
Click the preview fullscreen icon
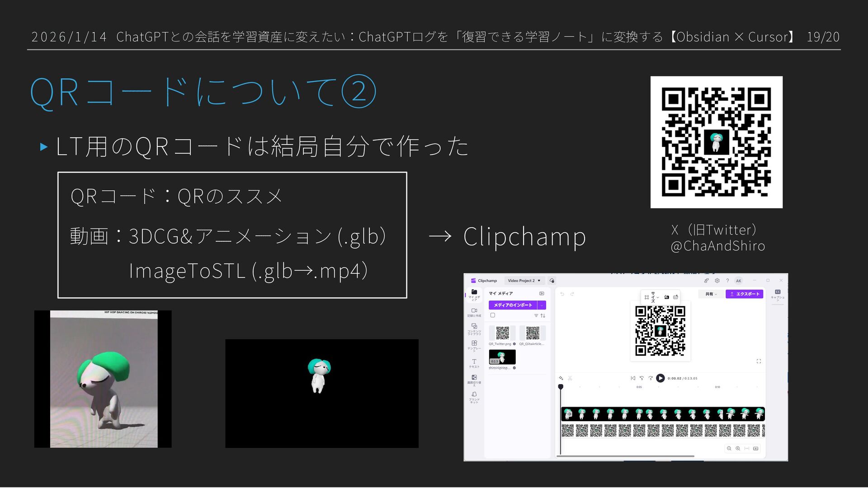tap(759, 361)
